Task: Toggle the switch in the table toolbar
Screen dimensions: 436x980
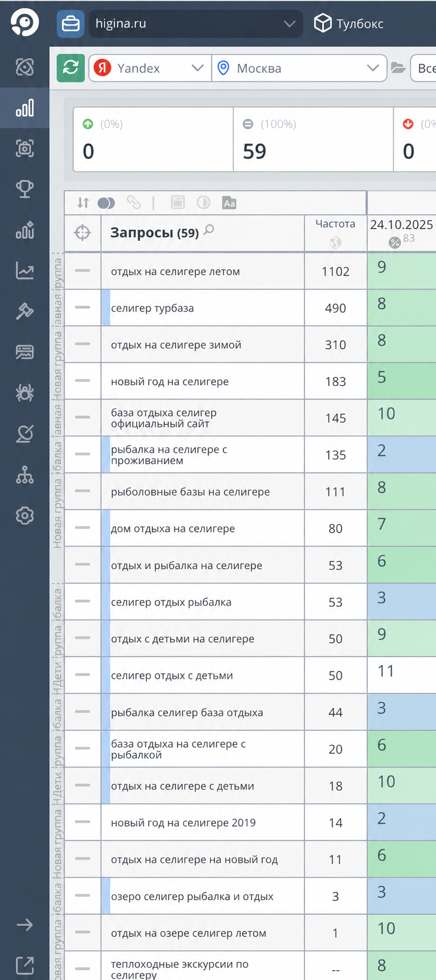Action: [106, 203]
